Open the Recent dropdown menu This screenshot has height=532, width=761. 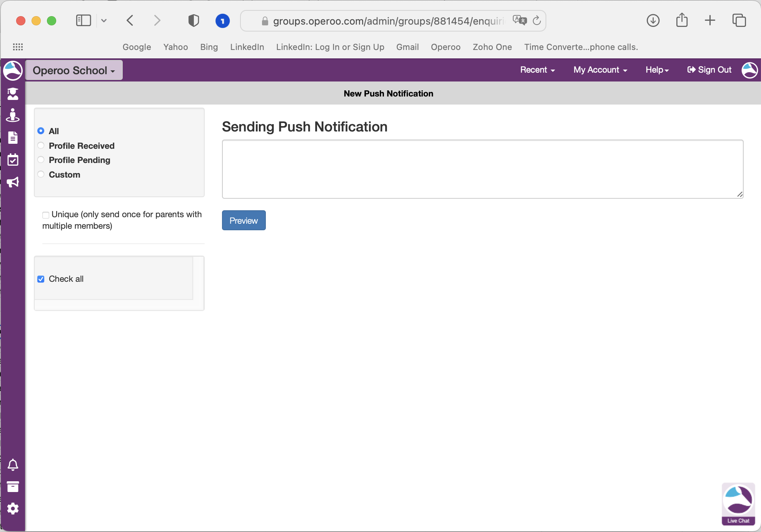[x=537, y=70]
